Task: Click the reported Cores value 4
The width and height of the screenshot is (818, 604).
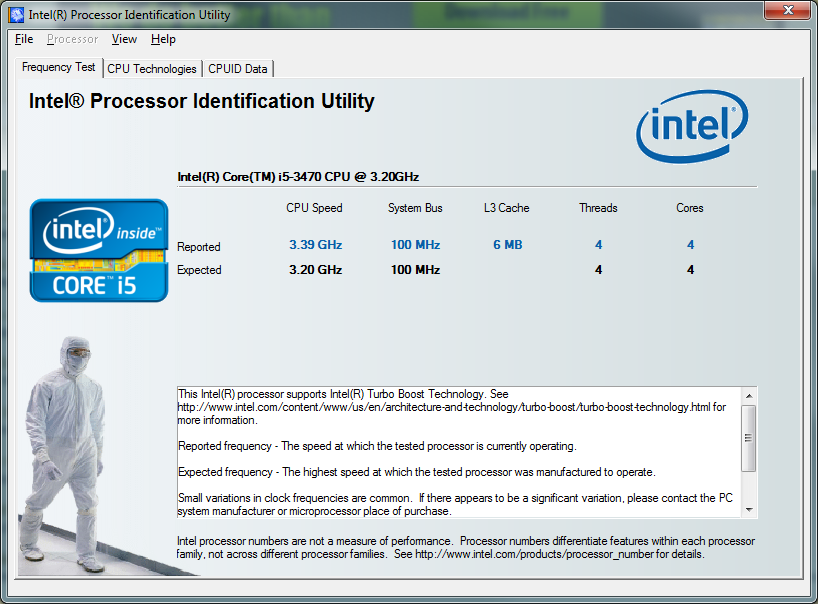Action: [x=690, y=245]
